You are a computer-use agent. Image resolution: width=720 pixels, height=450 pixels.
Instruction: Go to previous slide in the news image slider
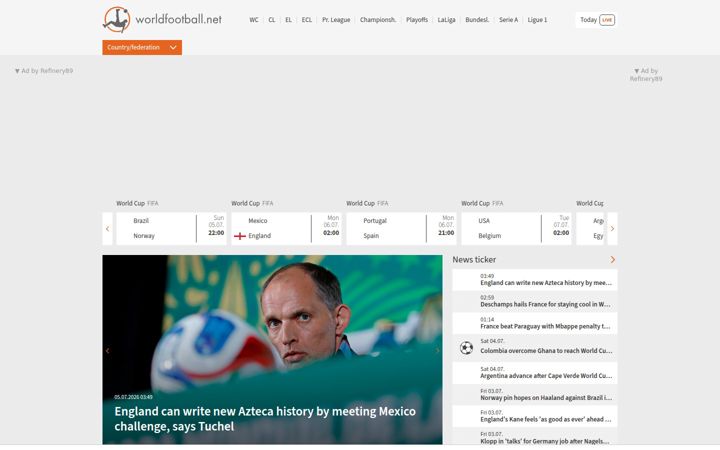[x=107, y=351]
